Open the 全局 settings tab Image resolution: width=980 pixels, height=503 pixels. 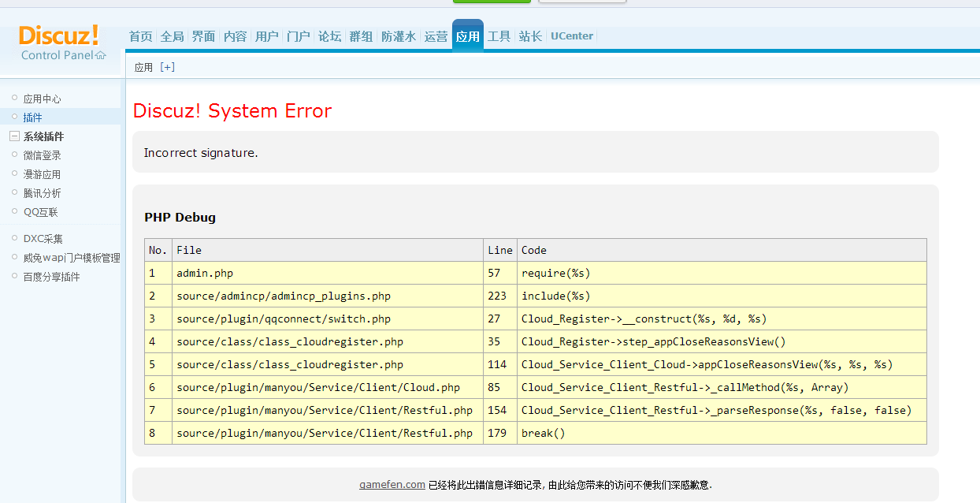[x=171, y=35]
